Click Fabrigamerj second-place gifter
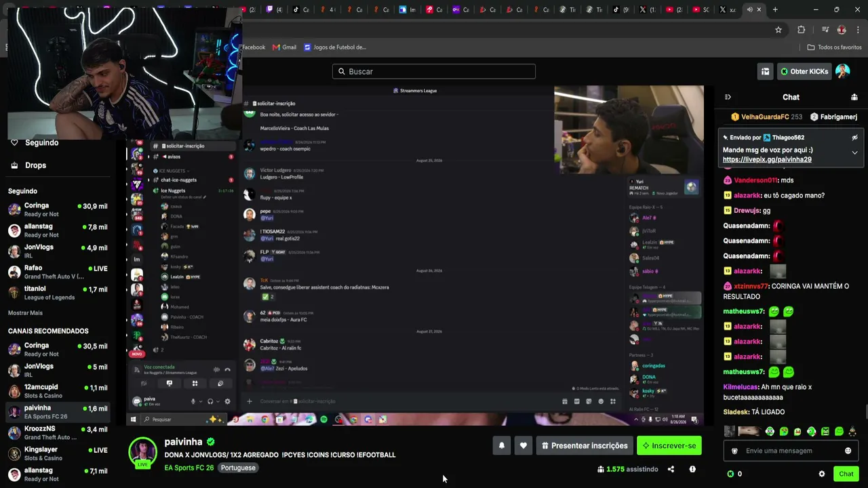Viewport: 868px width, 488px height. click(834, 117)
